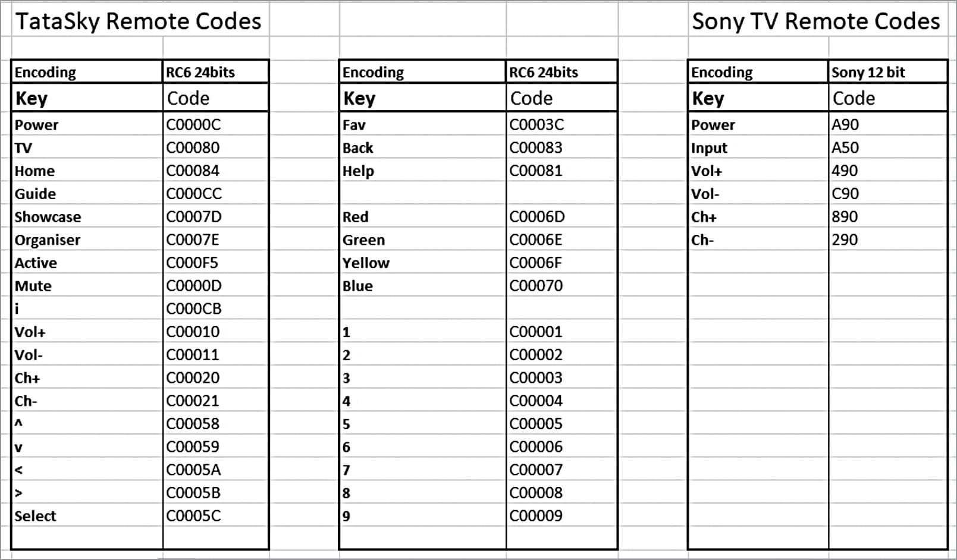Click the Sony code 290 cell
This screenshot has height=560, width=957.
[x=845, y=240]
